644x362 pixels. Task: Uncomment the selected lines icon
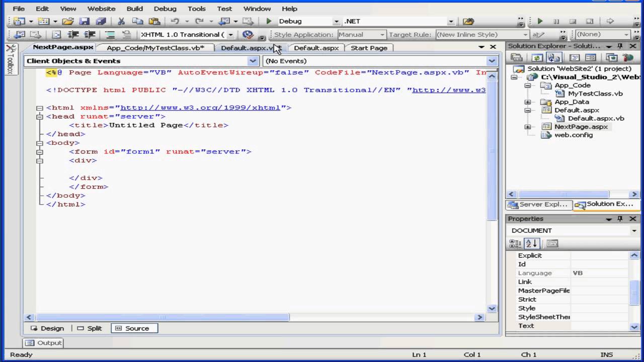[x=126, y=35]
